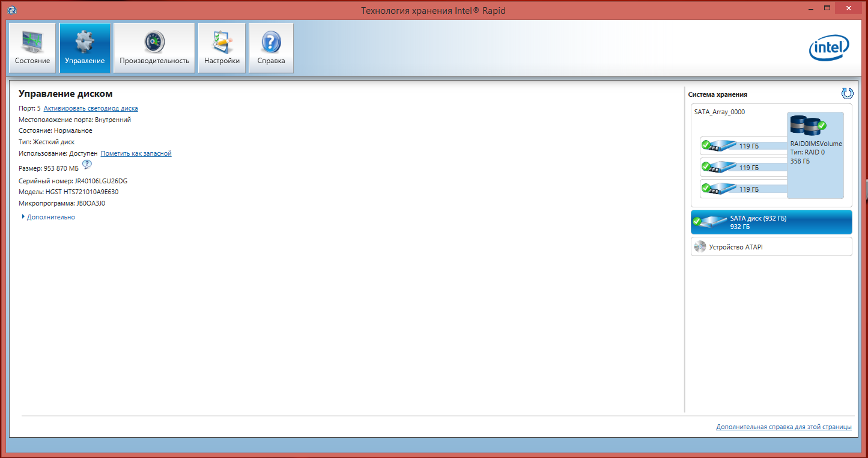Select the Устройство ATAPI device
Screen dimensions: 868x458
click(x=771, y=246)
